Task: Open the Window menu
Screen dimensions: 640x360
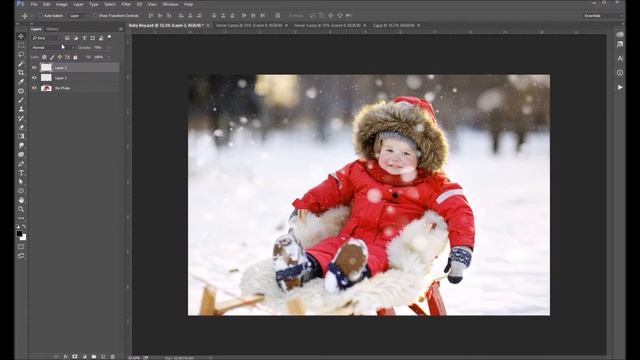Action: [170, 4]
